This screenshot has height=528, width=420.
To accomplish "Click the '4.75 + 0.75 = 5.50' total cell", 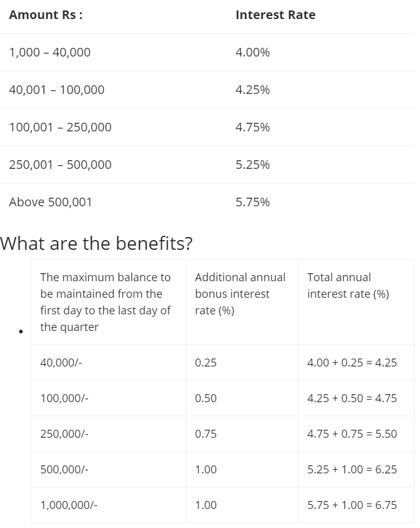I will 352,433.
